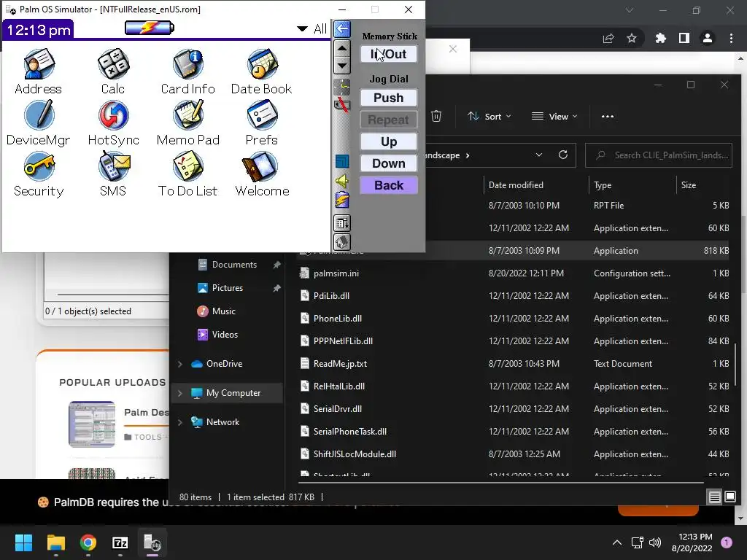
Task: Toggle Chrome side panel icon
Action: click(x=684, y=38)
